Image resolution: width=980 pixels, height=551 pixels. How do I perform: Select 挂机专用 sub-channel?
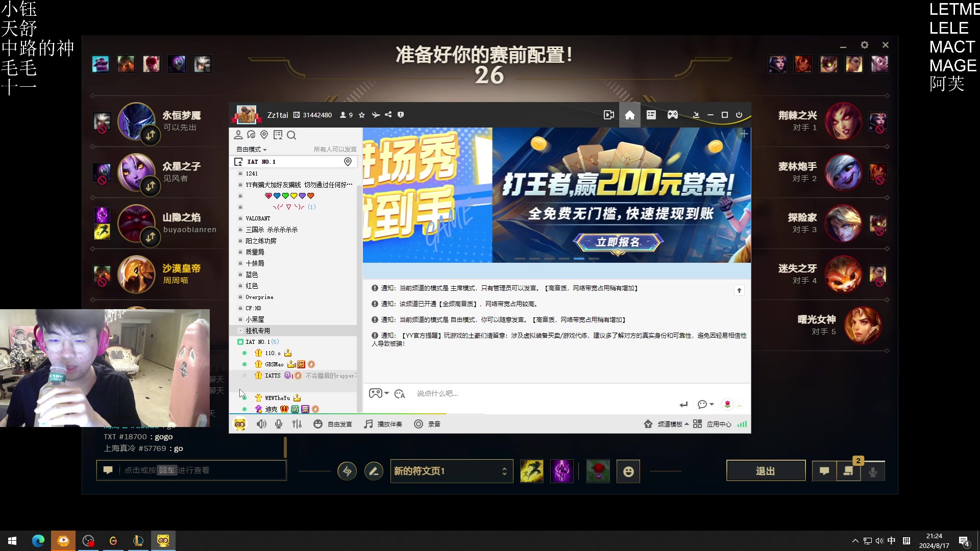click(258, 331)
